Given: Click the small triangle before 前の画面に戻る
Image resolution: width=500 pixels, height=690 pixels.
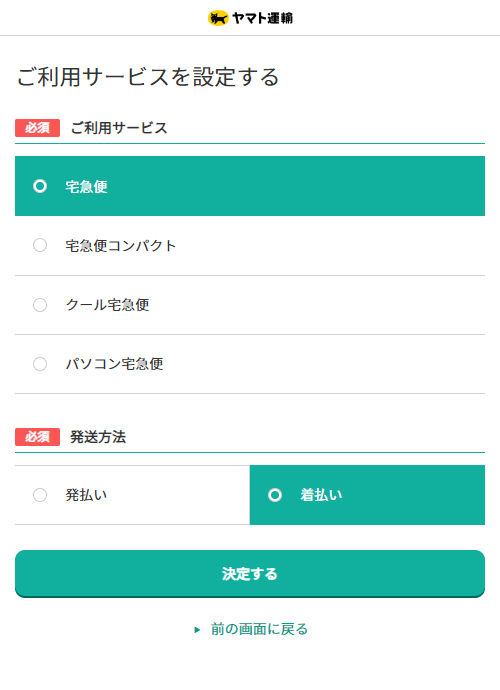Looking at the screenshot, I should coord(197,630).
